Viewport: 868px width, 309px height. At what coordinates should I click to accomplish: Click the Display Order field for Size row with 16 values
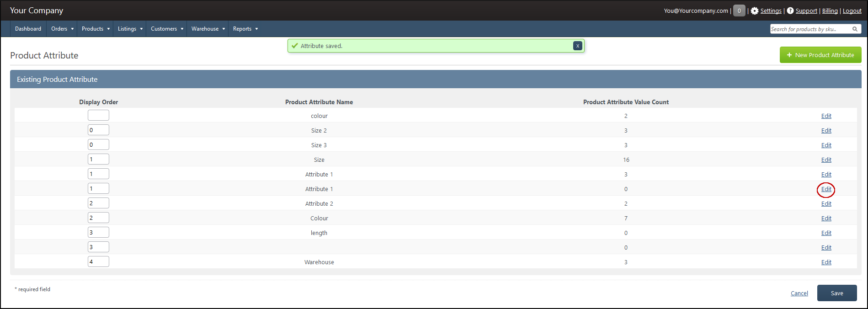click(98, 159)
